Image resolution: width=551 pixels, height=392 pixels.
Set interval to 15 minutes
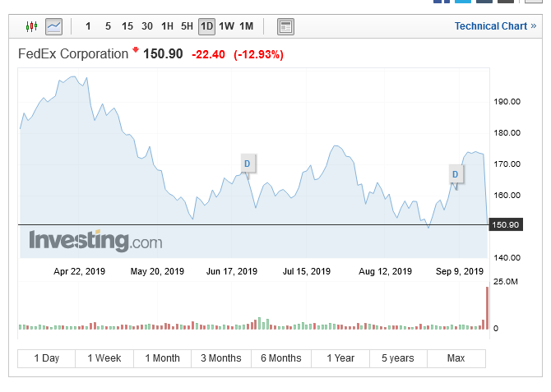[x=127, y=26]
